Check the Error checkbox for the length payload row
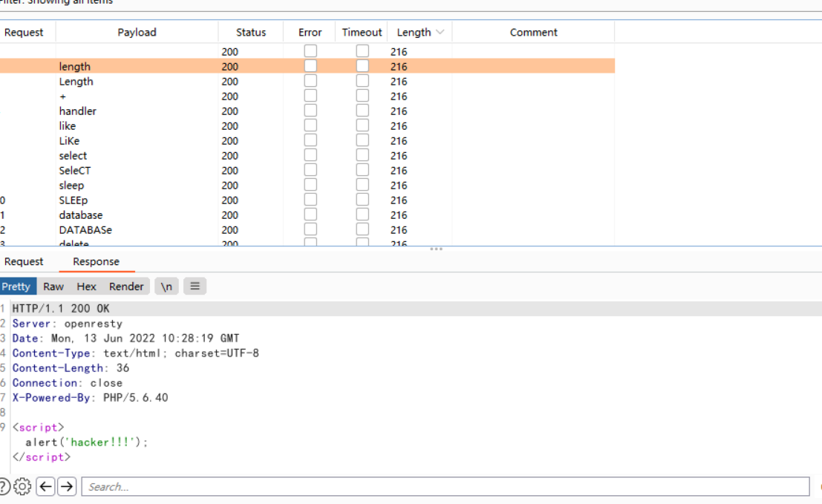Screen dimensions: 822x504 point(310,65)
